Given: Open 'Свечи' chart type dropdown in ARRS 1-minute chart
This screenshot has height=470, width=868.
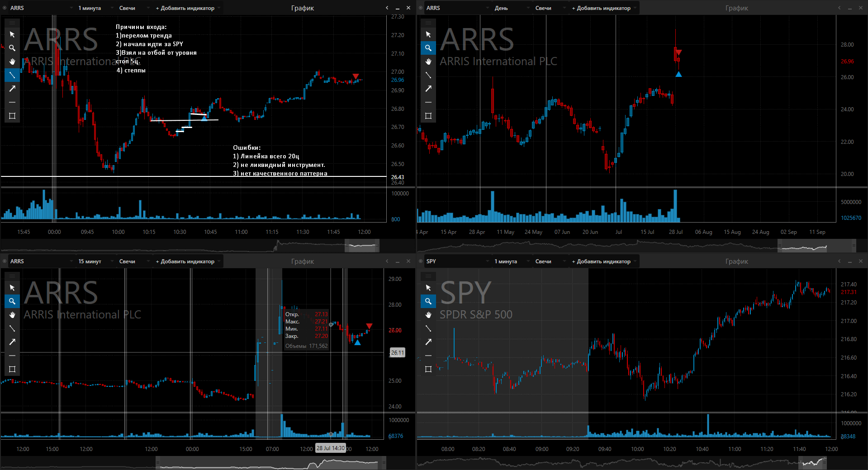Looking at the screenshot, I should (134, 8).
